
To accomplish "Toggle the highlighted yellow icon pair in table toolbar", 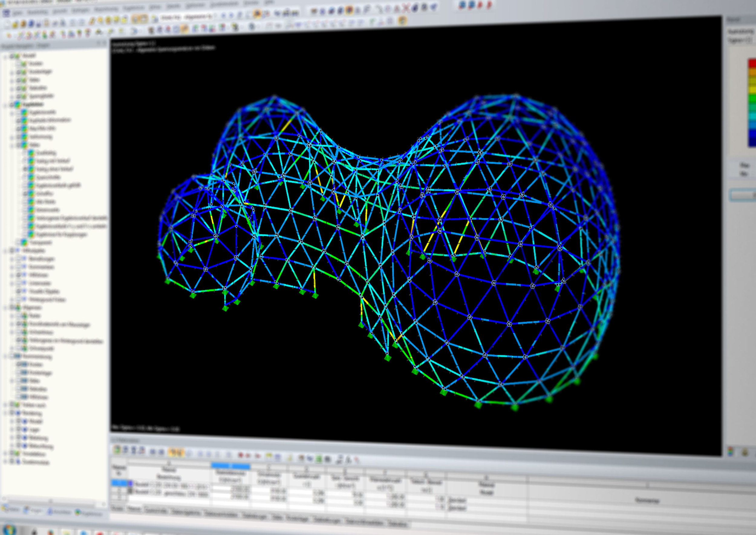I will pyautogui.click(x=176, y=452).
